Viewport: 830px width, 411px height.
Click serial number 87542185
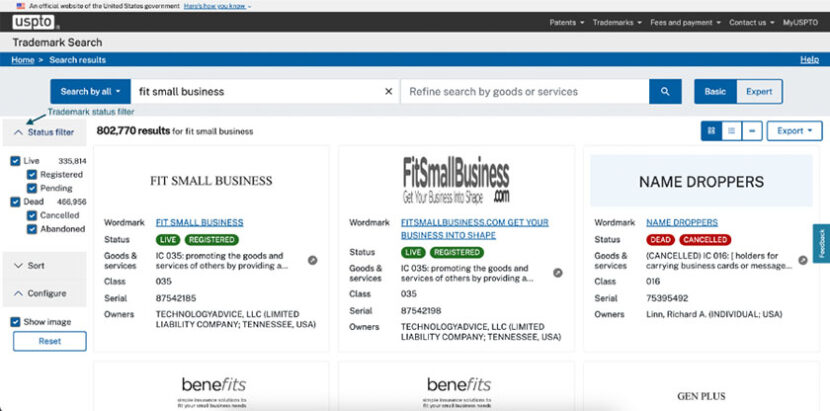(x=176, y=298)
